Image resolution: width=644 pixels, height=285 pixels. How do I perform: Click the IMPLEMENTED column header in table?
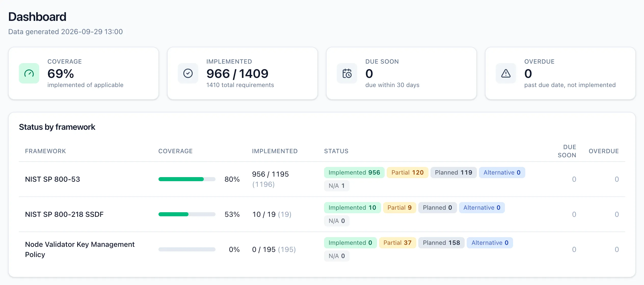coord(275,151)
